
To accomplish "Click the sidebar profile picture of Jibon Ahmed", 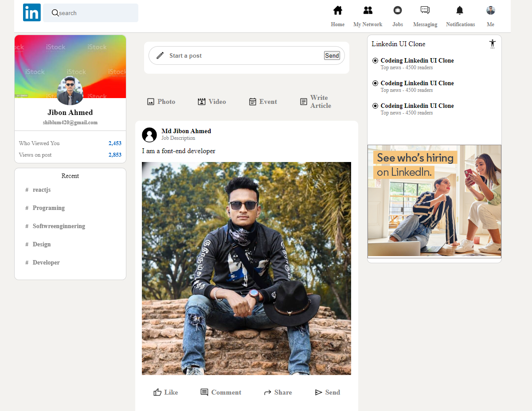I will [70, 91].
